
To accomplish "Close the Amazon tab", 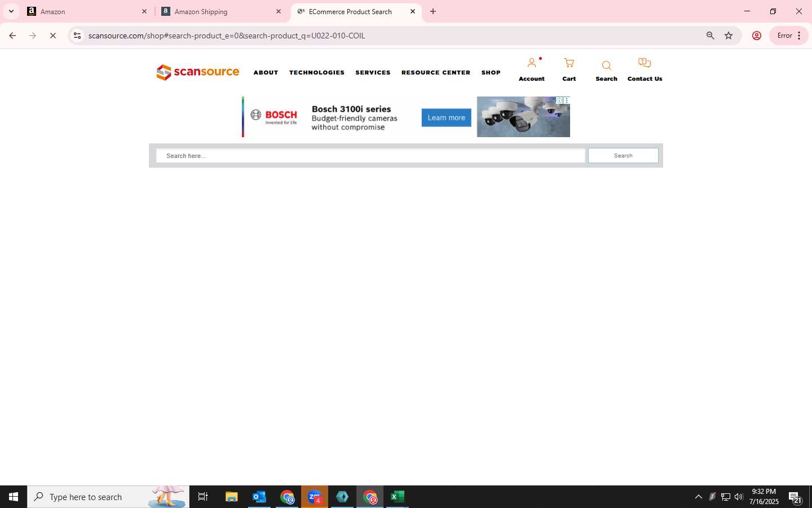I will 144,11.
